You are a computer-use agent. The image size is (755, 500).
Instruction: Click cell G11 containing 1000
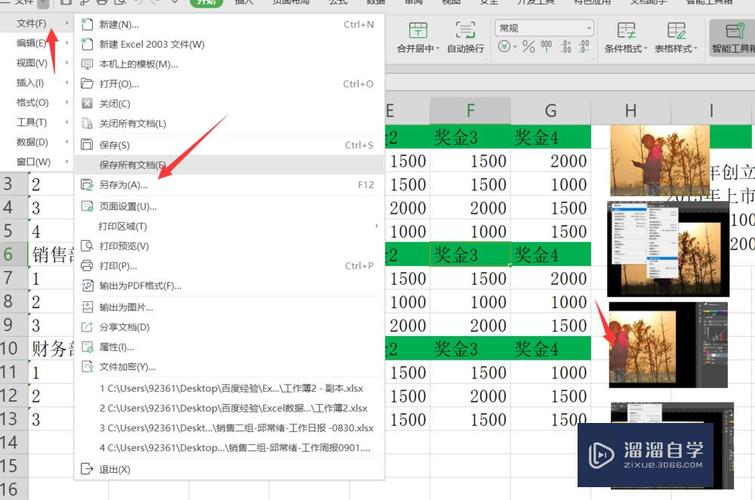(x=550, y=372)
